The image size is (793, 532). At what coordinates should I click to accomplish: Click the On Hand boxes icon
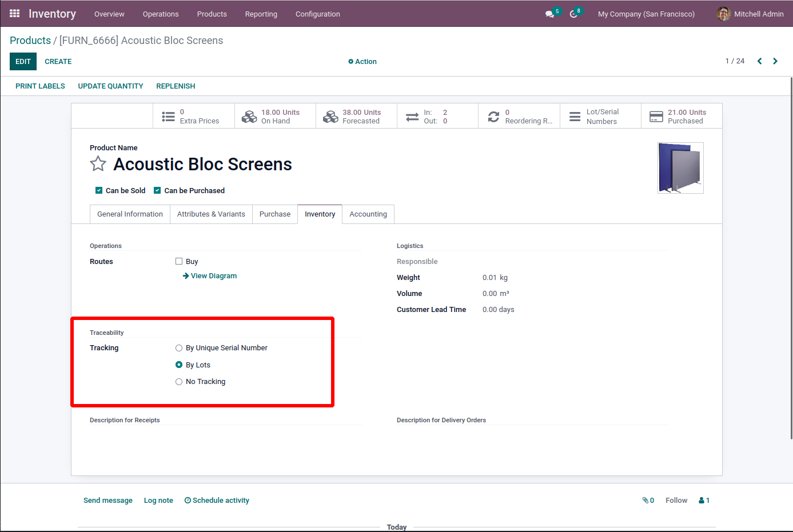[x=249, y=117]
